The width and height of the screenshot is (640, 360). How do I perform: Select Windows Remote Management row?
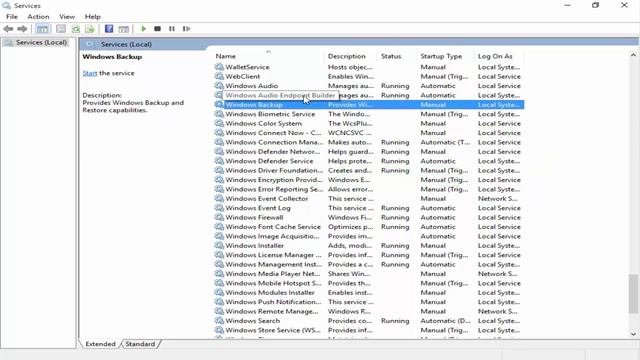point(369,311)
